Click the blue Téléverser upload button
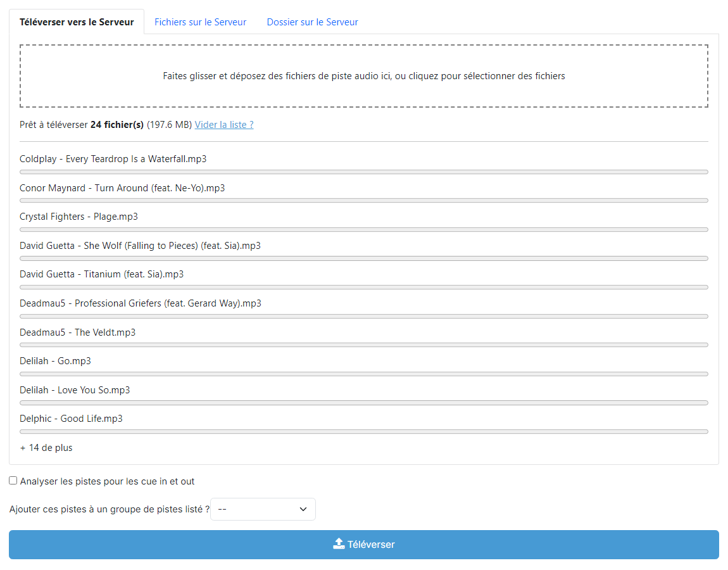 click(364, 545)
